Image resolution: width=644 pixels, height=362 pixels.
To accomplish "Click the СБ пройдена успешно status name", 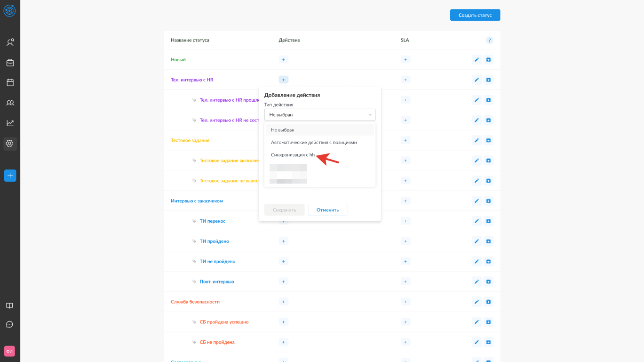I will tap(224, 322).
